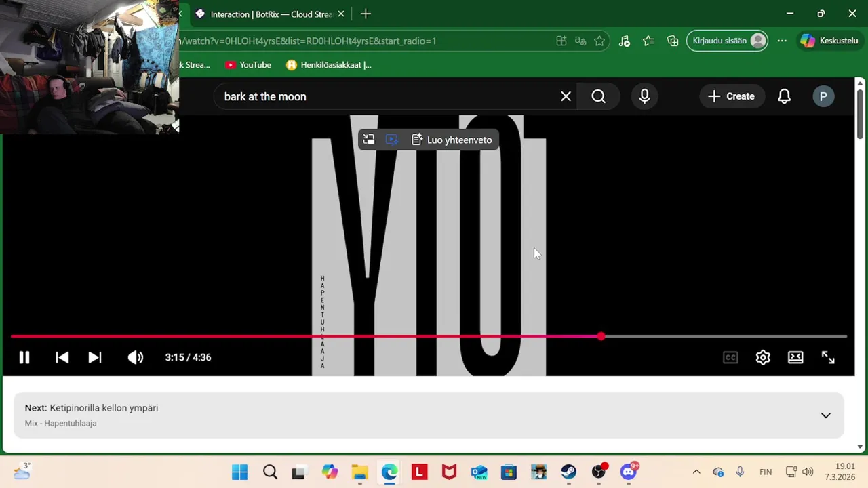Click the YouTube search magnifier button
Image resolution: width=868 pixels, height=488 pixels.
click(x=598, y=96)
